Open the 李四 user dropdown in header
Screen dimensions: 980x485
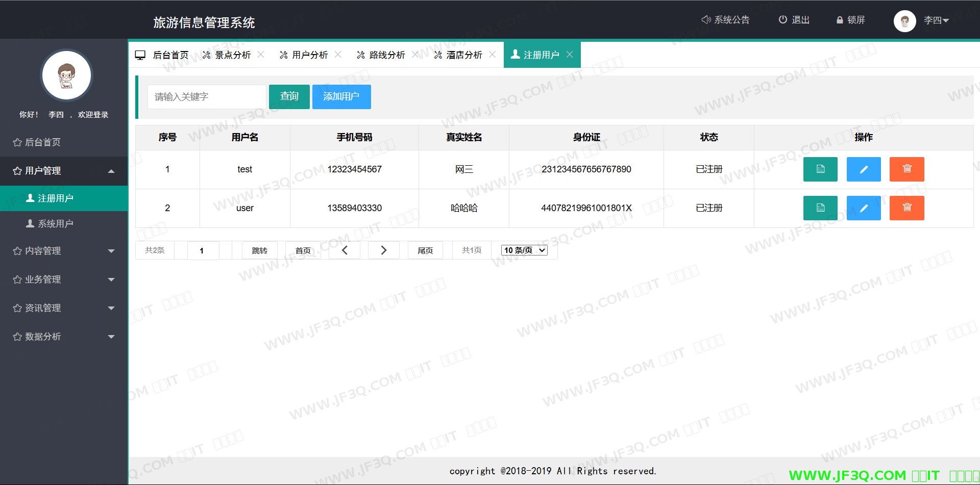[x=935, y=20]
